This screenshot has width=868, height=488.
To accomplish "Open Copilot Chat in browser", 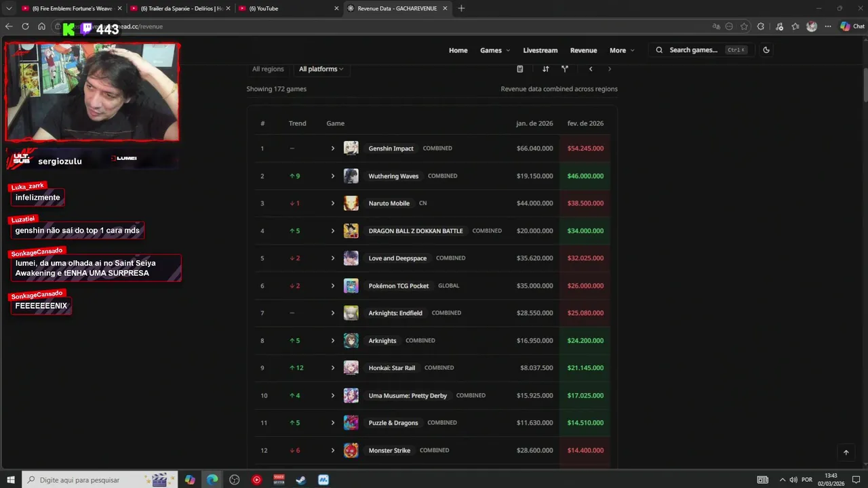I will click(852, 26).
